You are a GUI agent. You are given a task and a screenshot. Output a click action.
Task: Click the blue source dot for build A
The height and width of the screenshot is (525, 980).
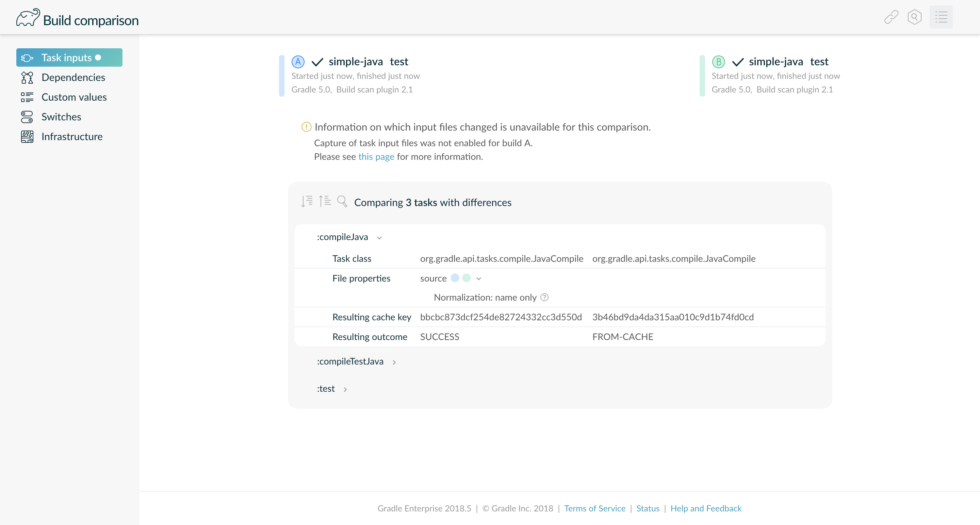(x=455, y=278)
